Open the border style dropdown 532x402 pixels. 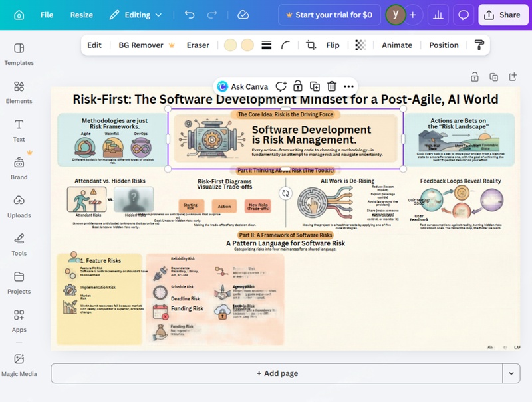(265, 45)
